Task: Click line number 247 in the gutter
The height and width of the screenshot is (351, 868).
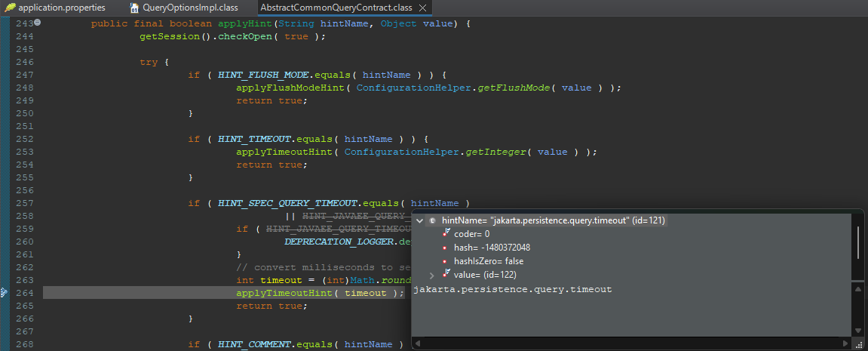Action: coord(24,74)
